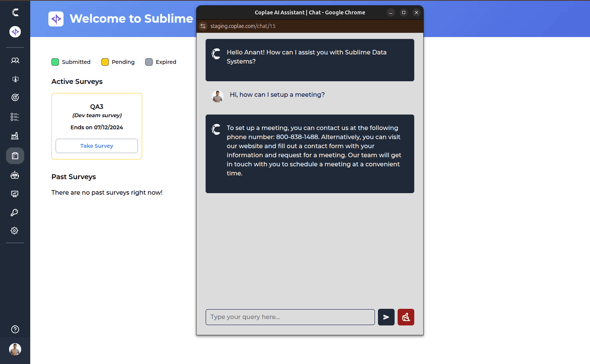Open the AI assistant robot icon
Image resolution: width=590 pixels, height=364 pixels.
pos(15,175)
